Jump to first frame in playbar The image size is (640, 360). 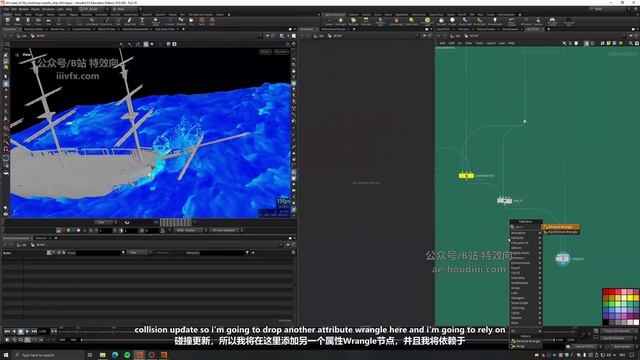point(7,331)
